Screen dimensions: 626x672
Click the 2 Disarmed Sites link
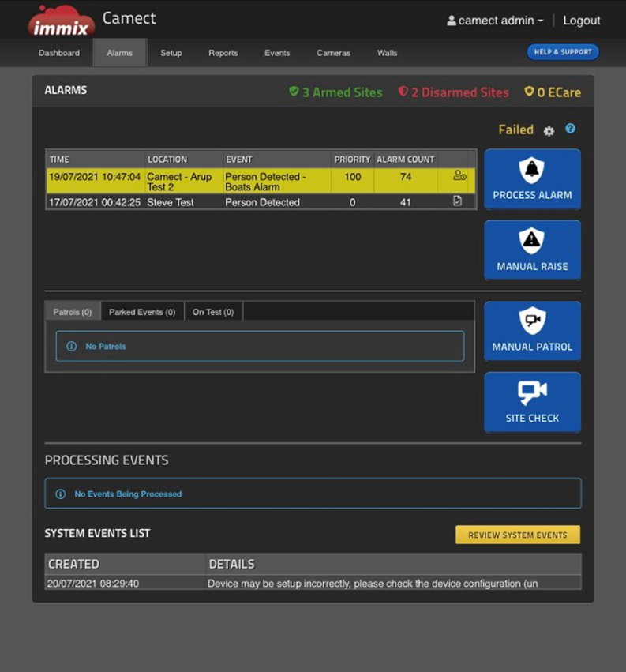pos(453,92)
